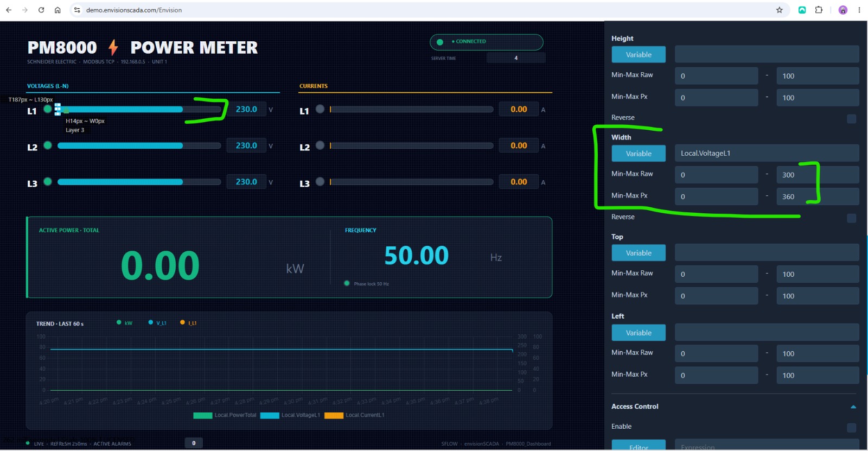Edit Width Min-Max Px maximum 360
This screenshot has width=868, height=451.
click(818, 196)
